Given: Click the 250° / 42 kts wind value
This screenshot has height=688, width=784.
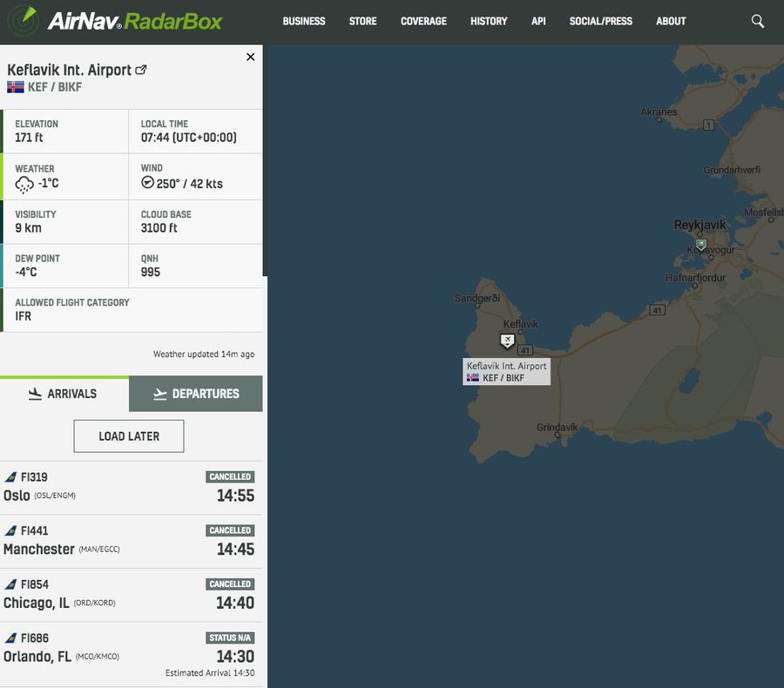Looking at the screenshot, I should click(190, 184).
